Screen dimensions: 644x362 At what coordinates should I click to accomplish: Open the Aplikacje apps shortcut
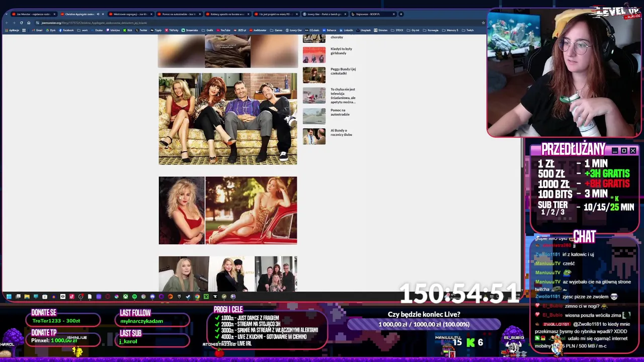[x=12, y=30]
